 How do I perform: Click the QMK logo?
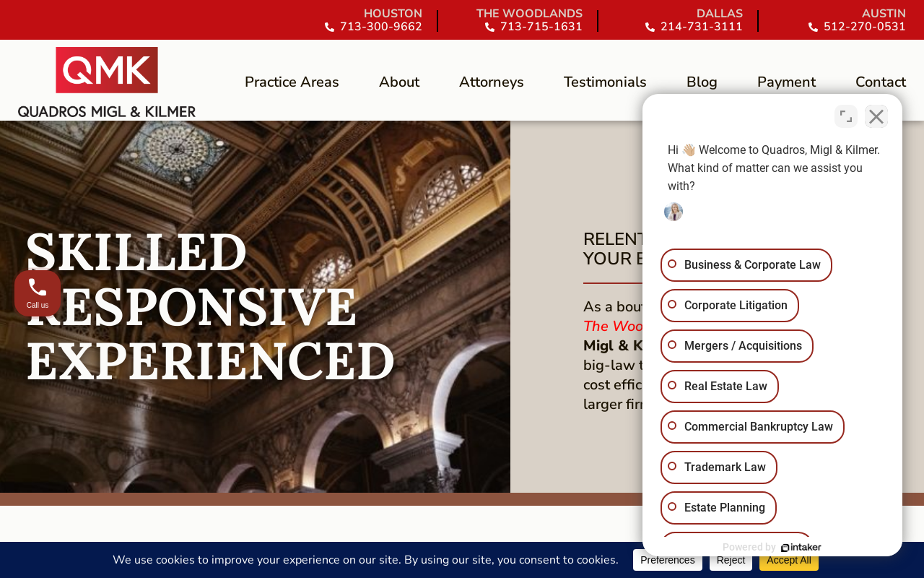[x=107, y=82]
